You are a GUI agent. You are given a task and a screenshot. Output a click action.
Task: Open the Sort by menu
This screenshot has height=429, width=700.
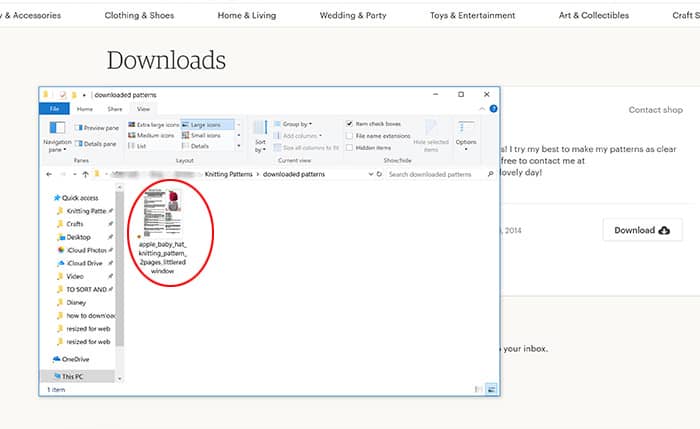coord(260,136)
